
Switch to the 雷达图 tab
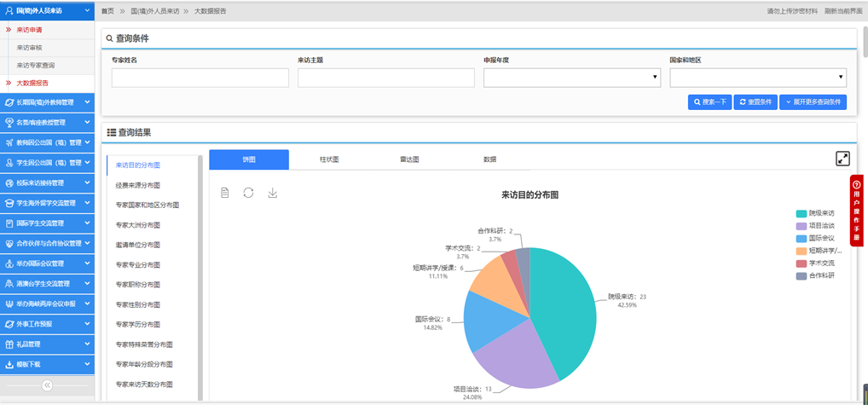(x=409, y=159)
